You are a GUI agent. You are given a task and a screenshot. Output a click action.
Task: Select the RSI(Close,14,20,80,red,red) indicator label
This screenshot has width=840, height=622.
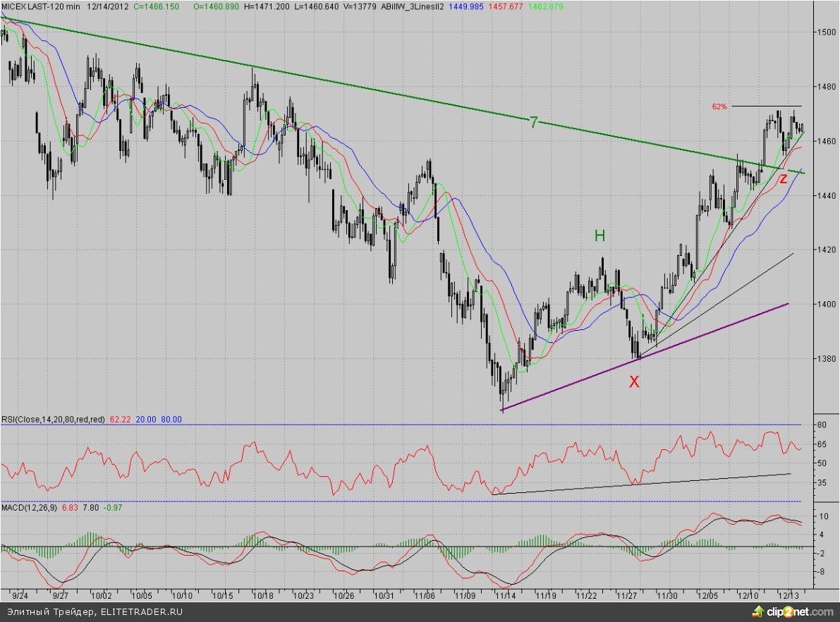coord(54,419)
